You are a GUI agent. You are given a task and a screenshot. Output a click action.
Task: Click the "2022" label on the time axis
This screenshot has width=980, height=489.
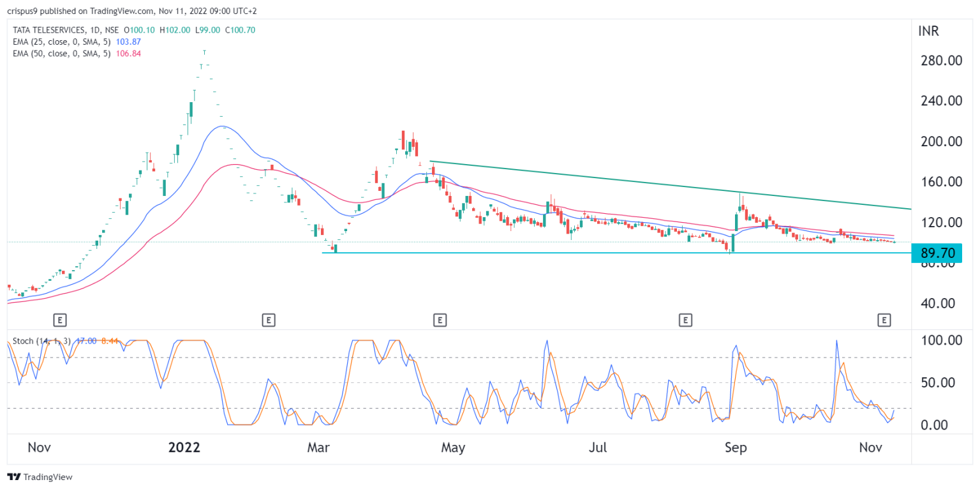tap(184, 447)
